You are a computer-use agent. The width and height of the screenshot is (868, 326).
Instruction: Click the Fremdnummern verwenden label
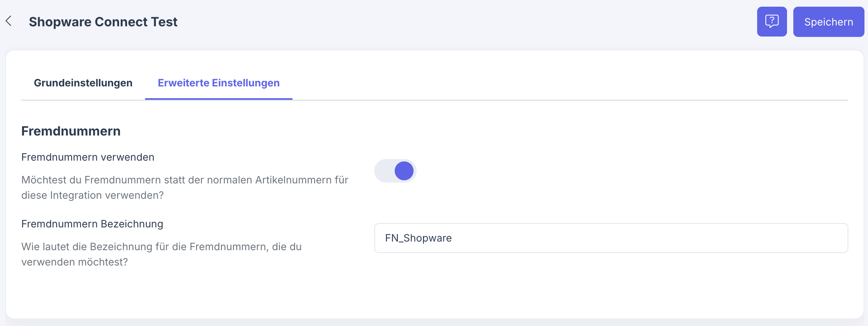click(x=88, y=157)
